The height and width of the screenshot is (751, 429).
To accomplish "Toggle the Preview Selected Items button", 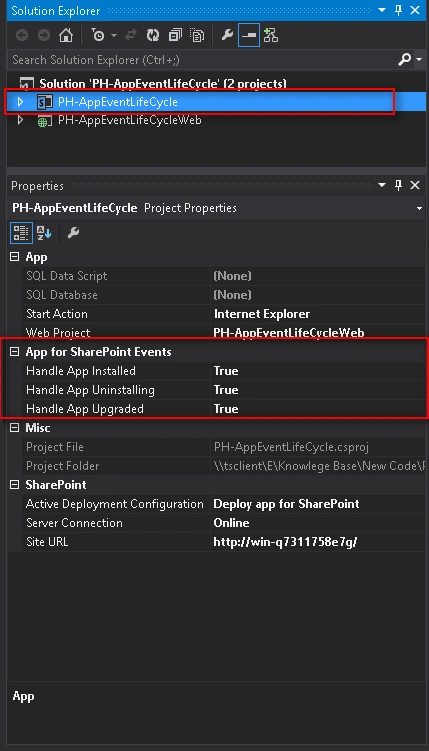I will coord(249,35).
